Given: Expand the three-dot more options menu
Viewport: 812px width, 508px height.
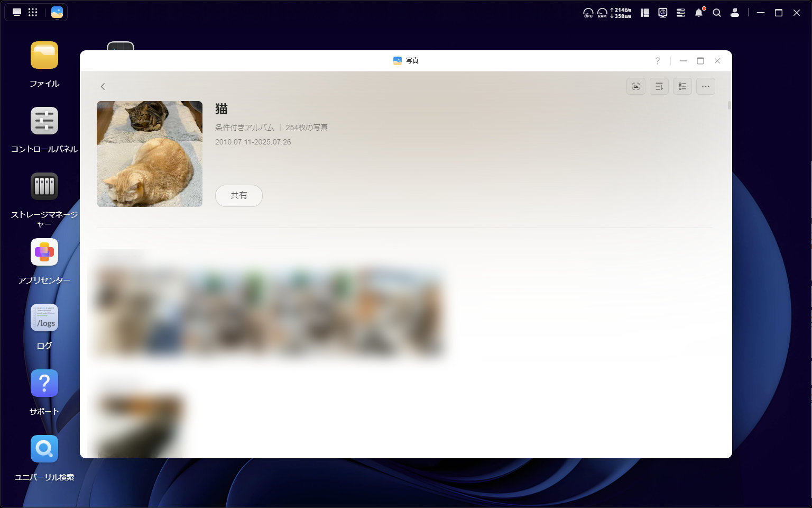Looking at the screenshot, I should coord(705,86).
